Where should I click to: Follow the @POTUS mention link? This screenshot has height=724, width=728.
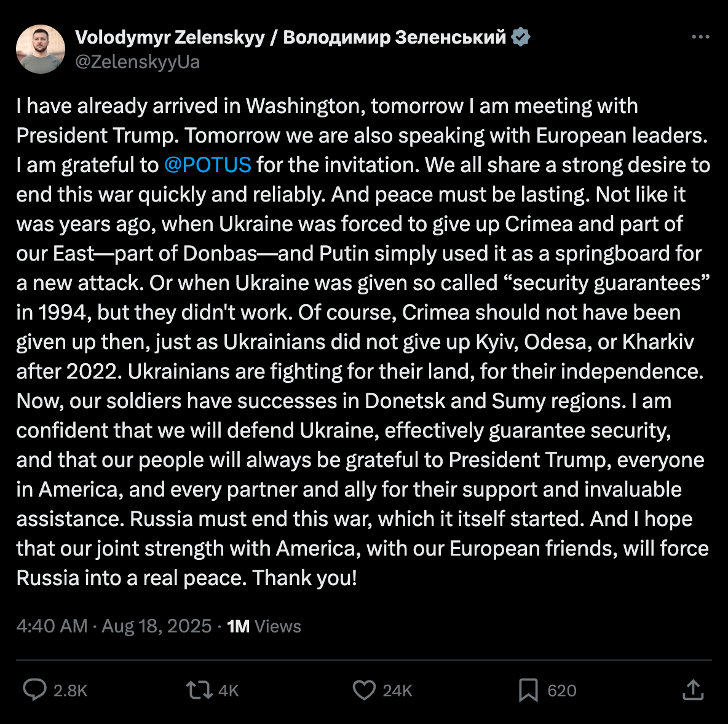pos(208,165)
